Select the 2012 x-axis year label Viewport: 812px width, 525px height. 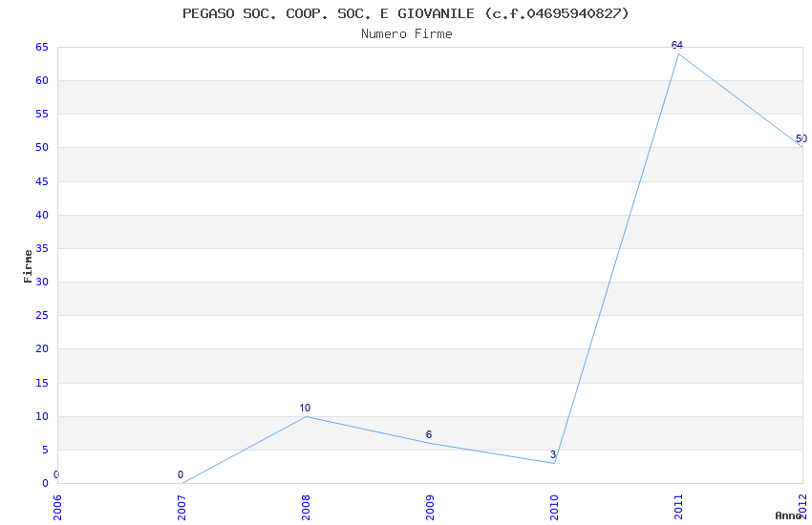pyautogui.click(x=802, y=508)
